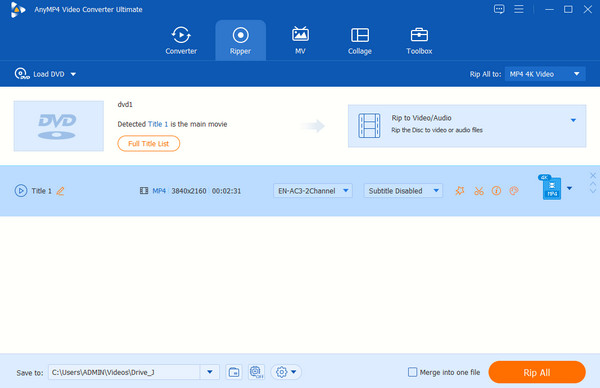Enable Merge into one file checkbox
Viewport: 600px width, 388px height.
[x=412, y=372]
